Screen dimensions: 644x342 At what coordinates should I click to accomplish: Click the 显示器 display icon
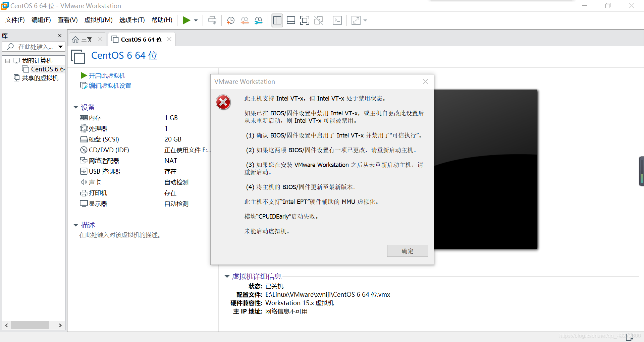coord(84,204)
